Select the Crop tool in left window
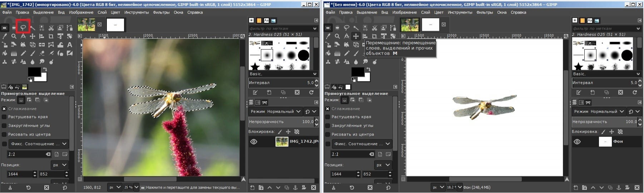Viewport: 644px width, 193px height. (51, 36)
